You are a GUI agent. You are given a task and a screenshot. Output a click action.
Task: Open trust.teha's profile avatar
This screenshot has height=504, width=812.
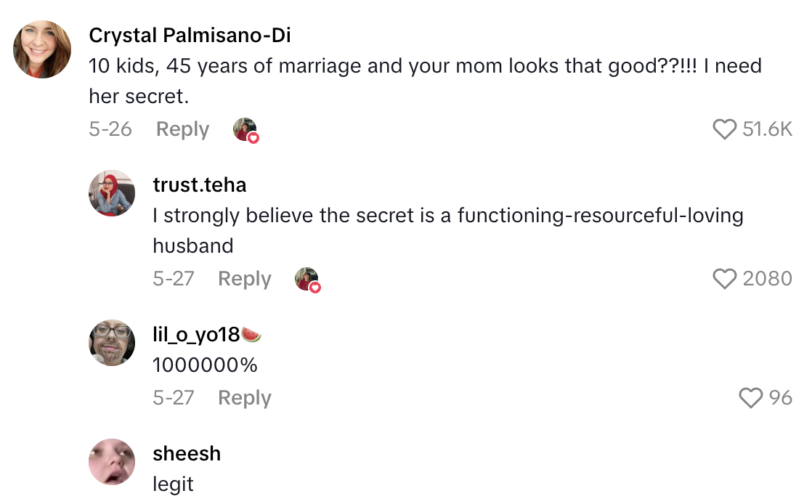[112, 193]
